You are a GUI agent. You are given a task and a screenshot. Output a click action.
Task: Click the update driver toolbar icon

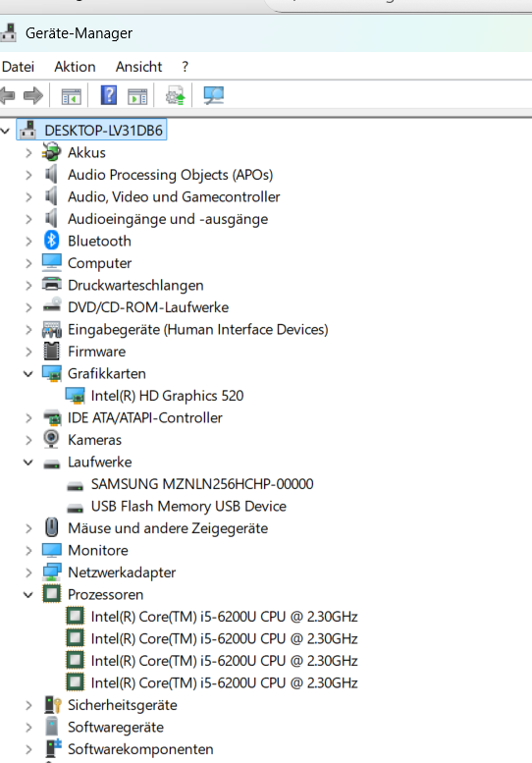pyautogui.click(x=175, y=95)
